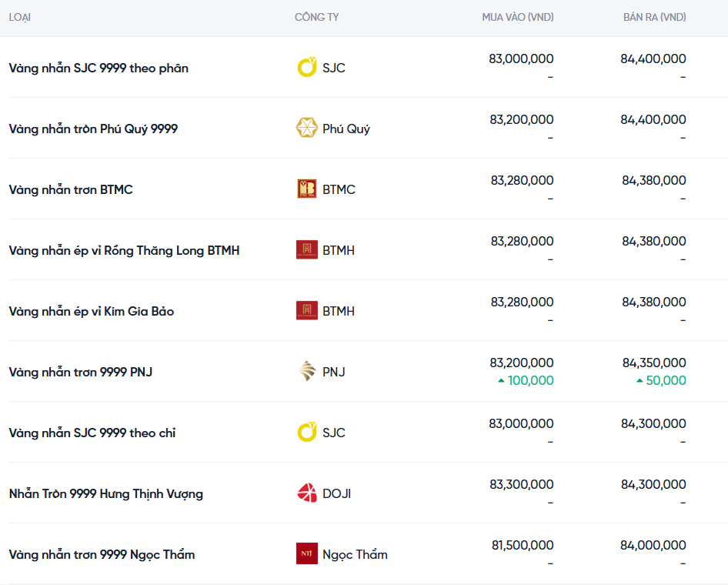Screen dimensions: 728x585
Task: Click the DOJI company logo
Action: pos(307,493)
